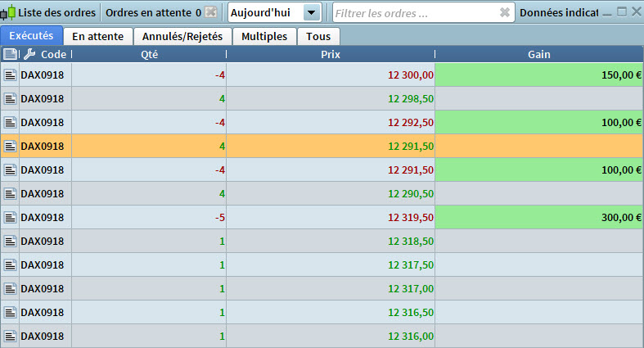
Task: Click the Filtrer les ordres input field
Action: coord(413,13)
